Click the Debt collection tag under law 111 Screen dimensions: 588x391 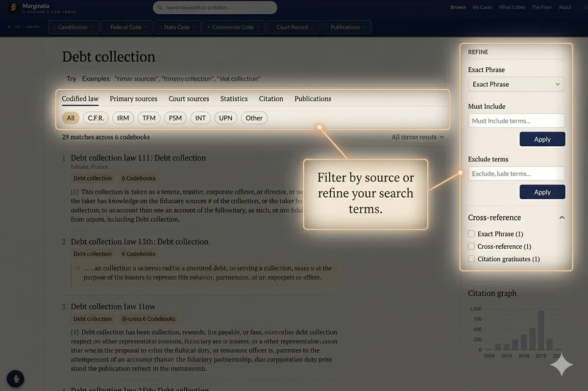[93, 178]
